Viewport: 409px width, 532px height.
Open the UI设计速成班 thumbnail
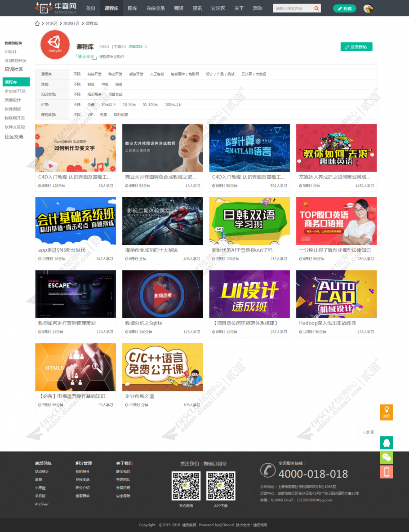(249, 294)
